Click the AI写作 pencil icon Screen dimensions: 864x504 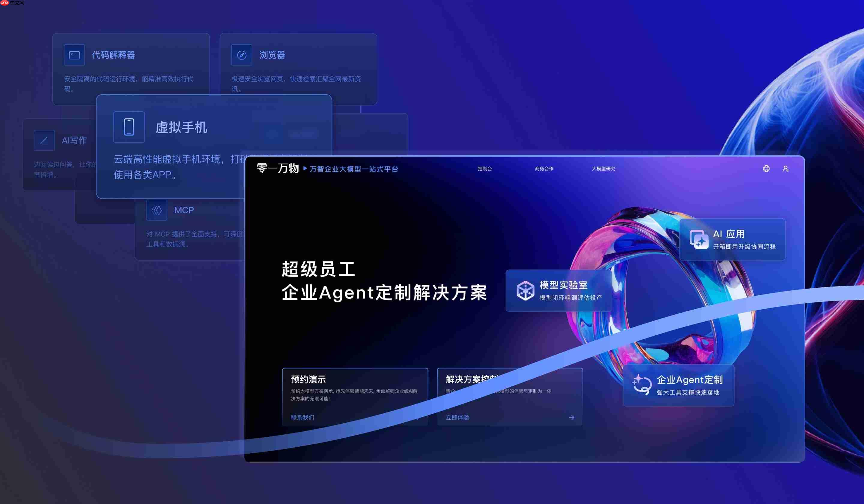coord(44,140)
